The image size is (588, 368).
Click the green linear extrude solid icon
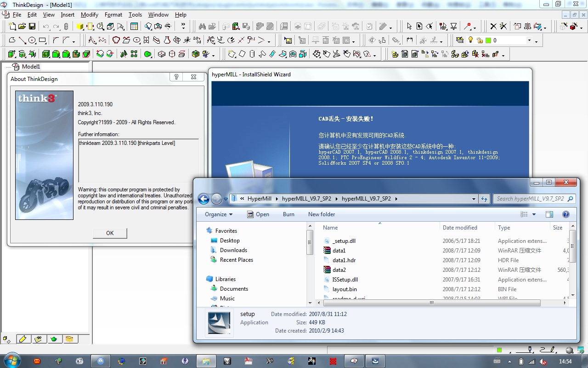pos(12,54)
